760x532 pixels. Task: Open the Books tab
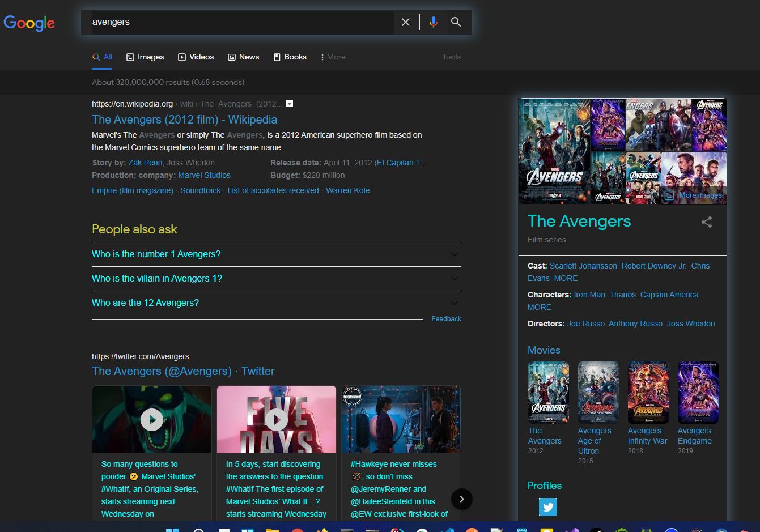(x=290, y=57)
